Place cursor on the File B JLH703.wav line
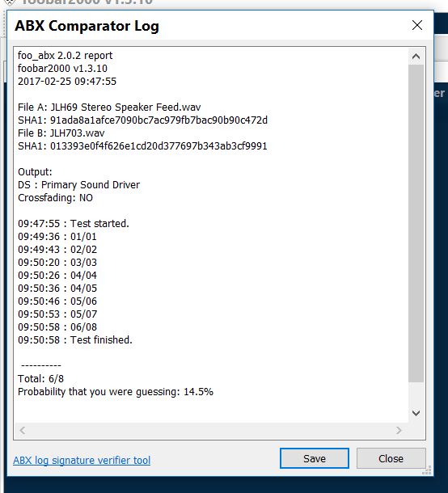 (x=61, y=133)
